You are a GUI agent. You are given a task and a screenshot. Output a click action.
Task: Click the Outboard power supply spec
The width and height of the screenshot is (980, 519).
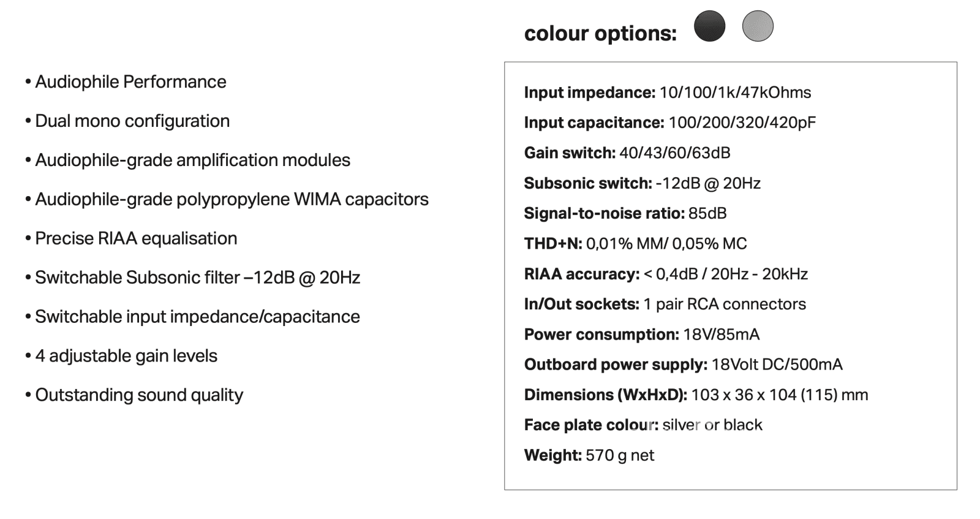click(683, 365)
